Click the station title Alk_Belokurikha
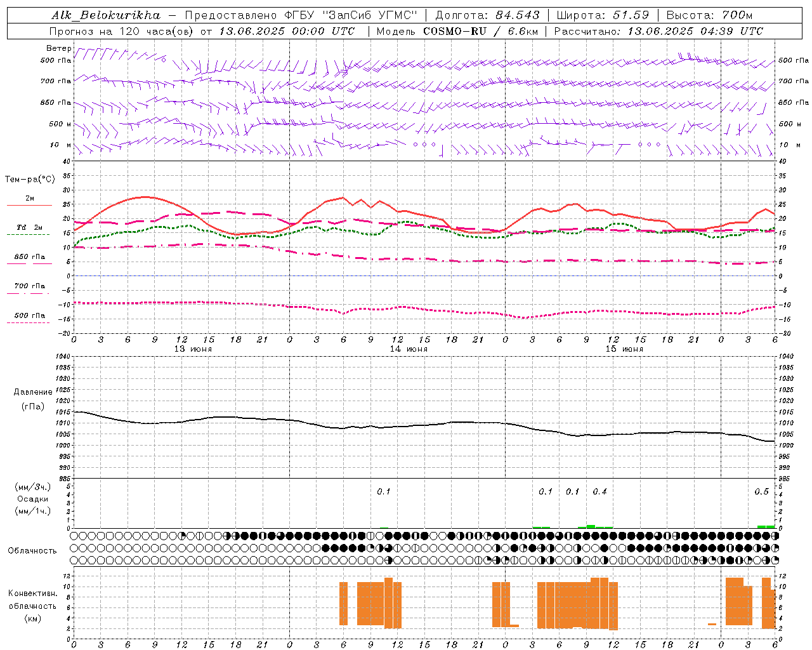This screenshot has height=650, width=812. 105,15
